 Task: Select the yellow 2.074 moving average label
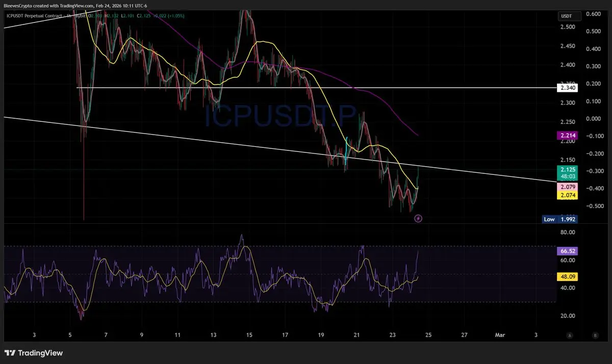[x=567, y=195]
